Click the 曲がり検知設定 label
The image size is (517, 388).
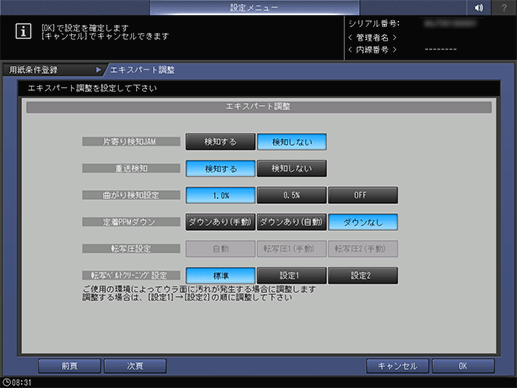tap(131, 195)
